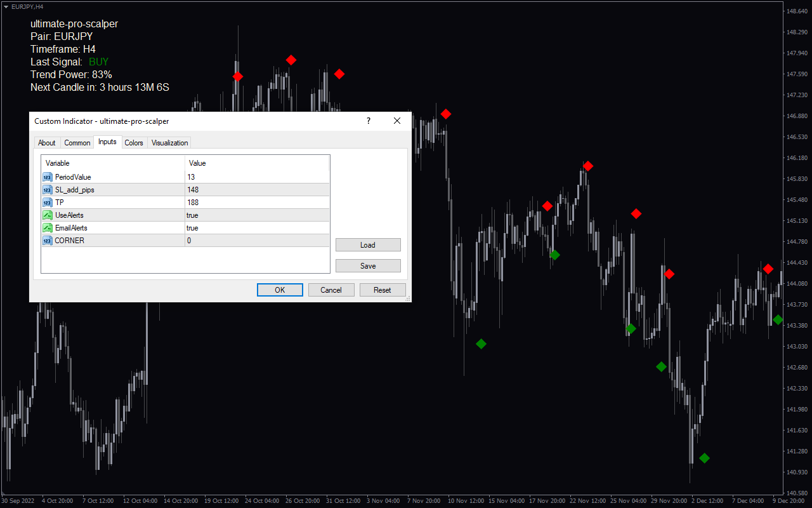
Task: Click the help question mark button
Action: (x=369, y=121)
